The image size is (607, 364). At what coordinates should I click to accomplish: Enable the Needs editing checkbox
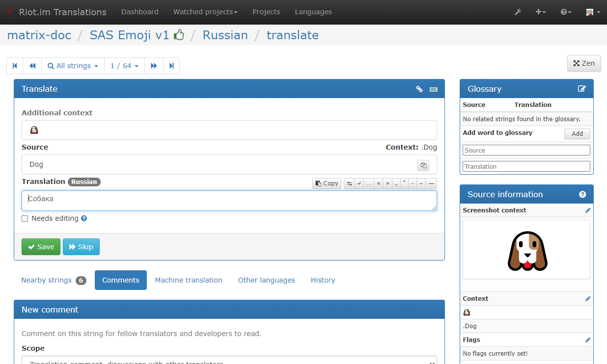25,219
